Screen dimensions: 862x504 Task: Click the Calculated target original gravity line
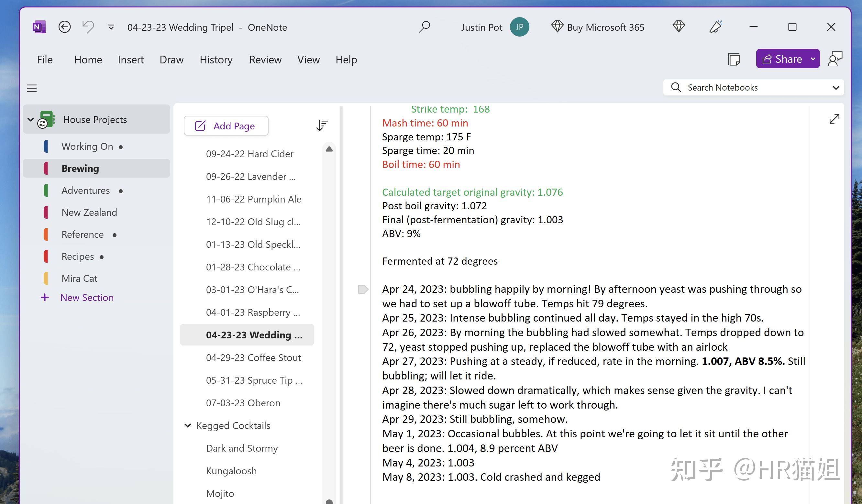(472, 192)
